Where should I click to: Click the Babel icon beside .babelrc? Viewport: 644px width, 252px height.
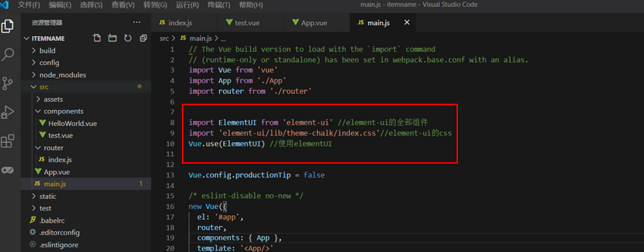[33, 221]
